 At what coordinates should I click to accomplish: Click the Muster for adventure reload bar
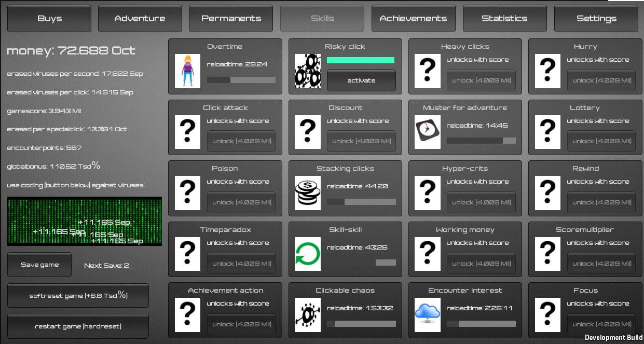tap(481, 141)
